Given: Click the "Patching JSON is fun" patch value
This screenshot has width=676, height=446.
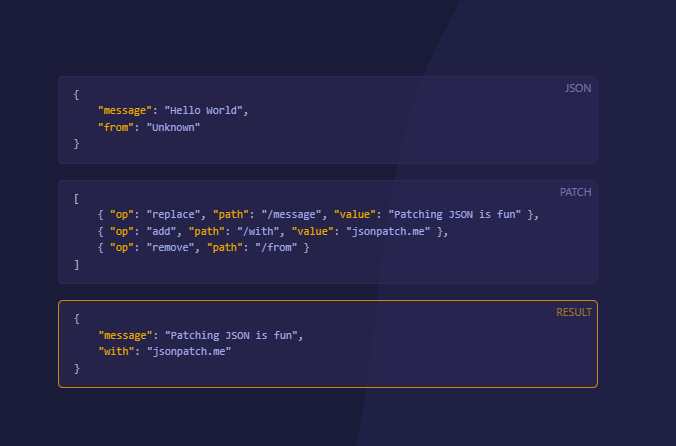Looking at the screenshot, I should 456,215.
